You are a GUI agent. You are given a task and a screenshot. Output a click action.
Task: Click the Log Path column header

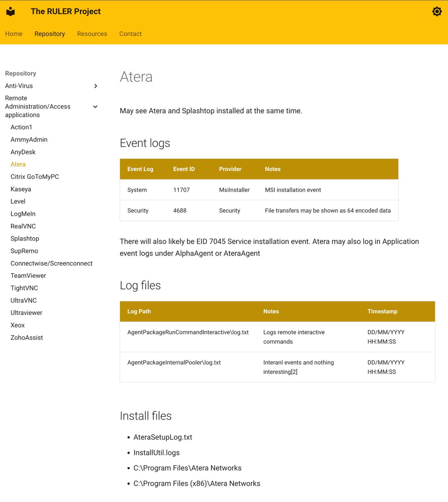139,312
